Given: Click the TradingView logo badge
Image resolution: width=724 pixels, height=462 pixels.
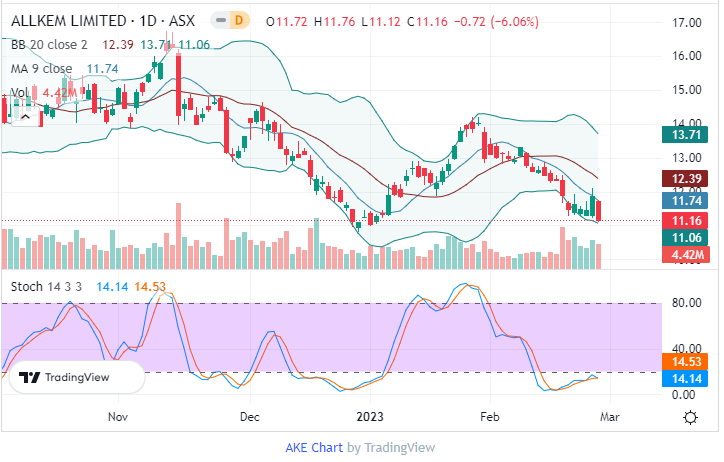Looking at the screenshot, I should click(77, 378).
